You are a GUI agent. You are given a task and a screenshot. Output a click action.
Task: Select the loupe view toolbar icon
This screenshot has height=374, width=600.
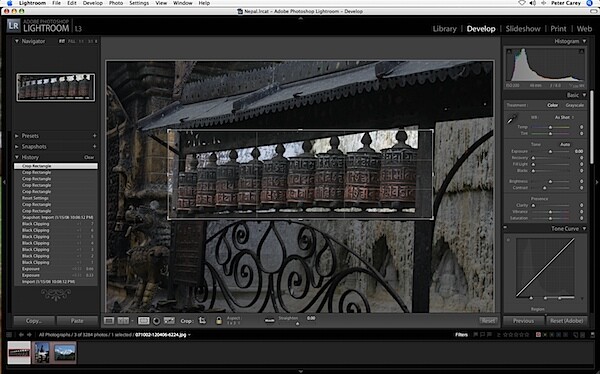109,321
